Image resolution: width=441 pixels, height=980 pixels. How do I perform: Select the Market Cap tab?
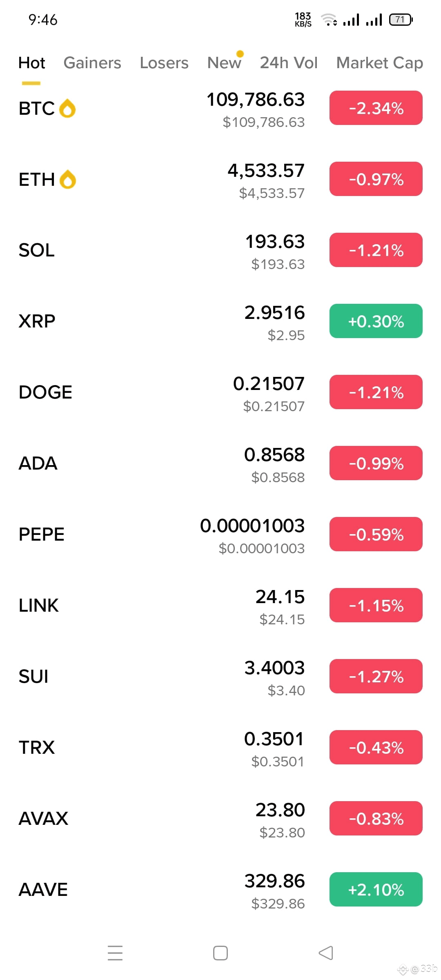point(380,63)
